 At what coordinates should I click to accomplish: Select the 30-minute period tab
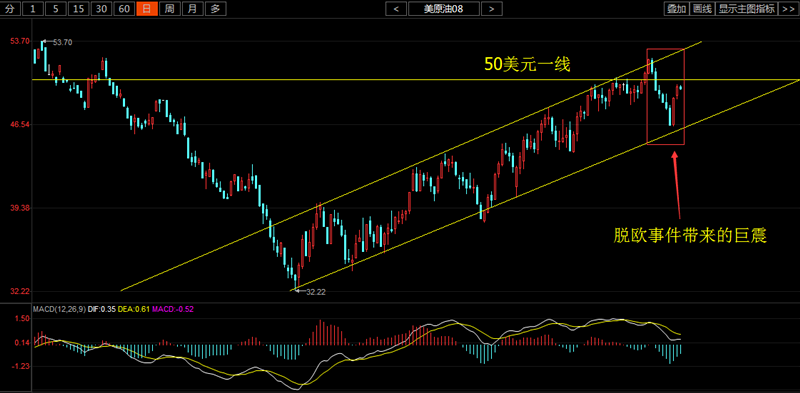(102, 8)
